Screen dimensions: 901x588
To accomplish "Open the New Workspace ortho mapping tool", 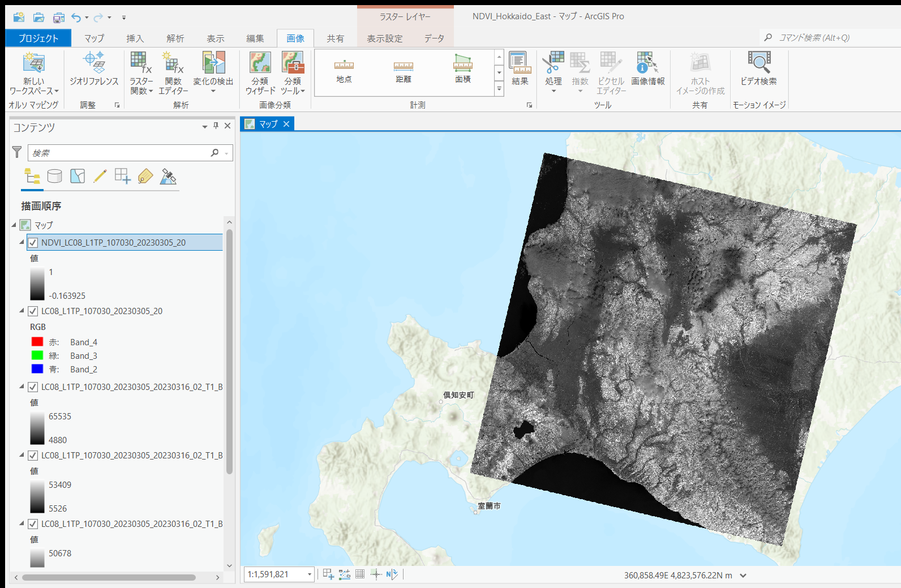I will [x=34, y=74].
